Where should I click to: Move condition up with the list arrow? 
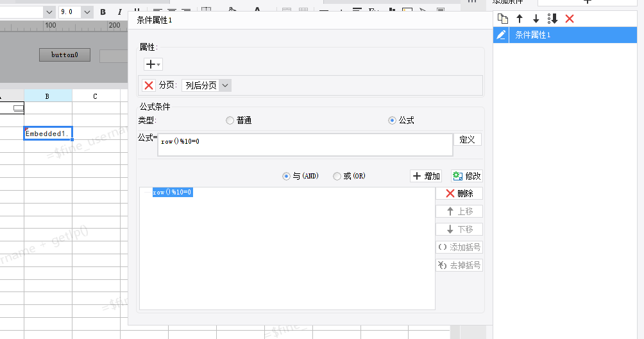click(520, 19)
